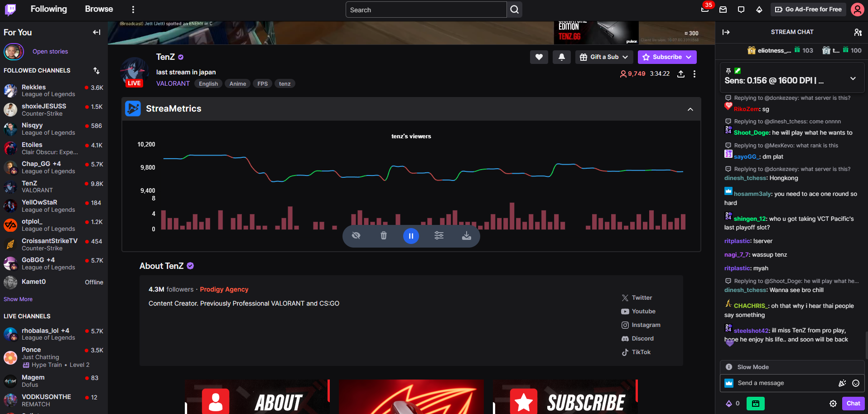Open the Anime tag
This screenshot has height=414, width=868.
[238, 84]
